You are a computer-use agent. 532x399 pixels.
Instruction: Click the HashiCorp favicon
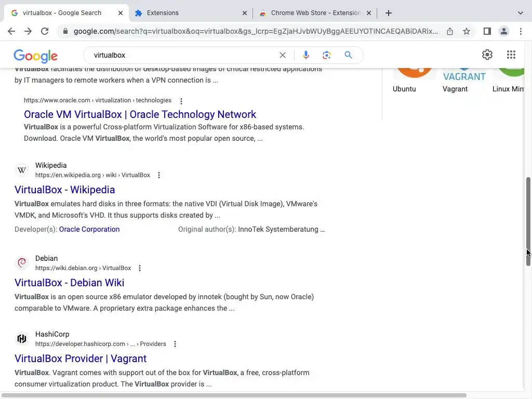click(22, 339)
